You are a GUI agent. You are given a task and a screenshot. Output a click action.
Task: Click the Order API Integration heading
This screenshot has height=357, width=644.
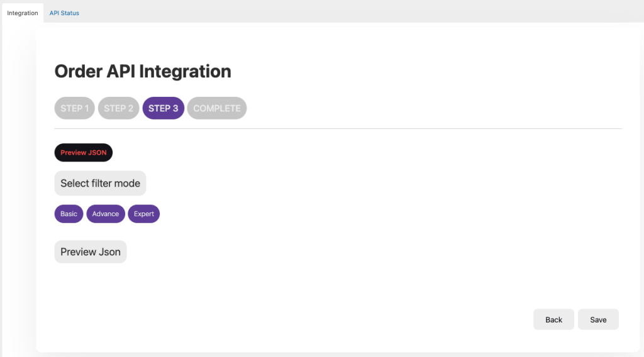point(143,72)
